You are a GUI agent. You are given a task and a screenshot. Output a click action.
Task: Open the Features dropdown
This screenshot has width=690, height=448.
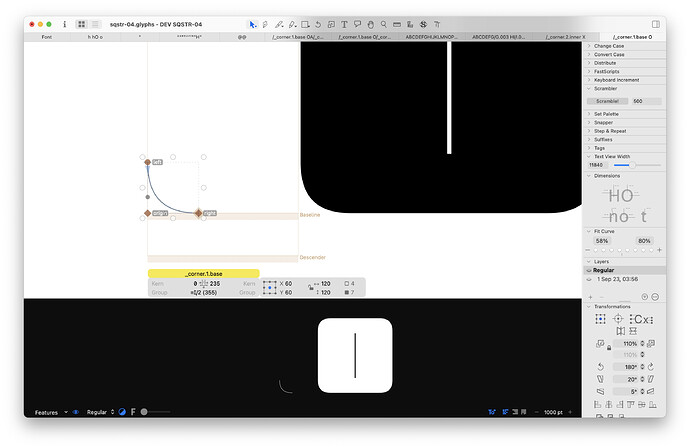(51, 412)
